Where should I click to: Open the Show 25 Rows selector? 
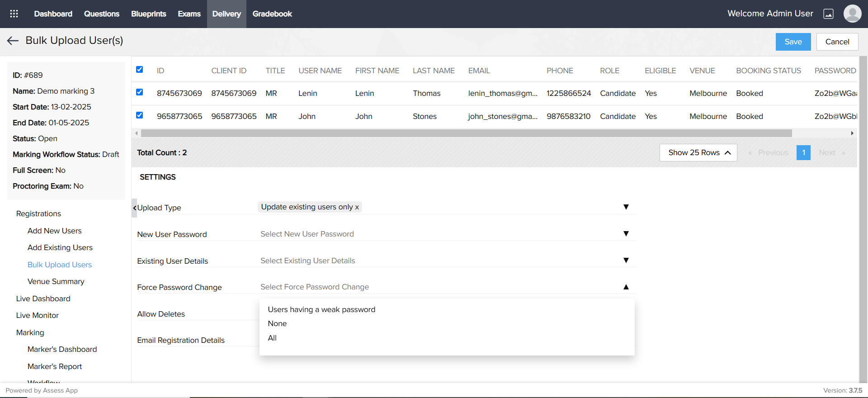point(698,153)
